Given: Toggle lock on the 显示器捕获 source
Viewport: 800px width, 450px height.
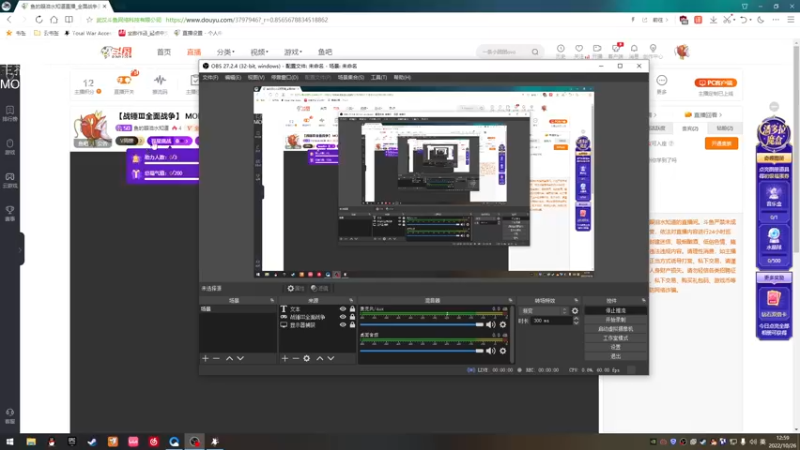Looking at the screenshot, I should click(x=352, y=324).
